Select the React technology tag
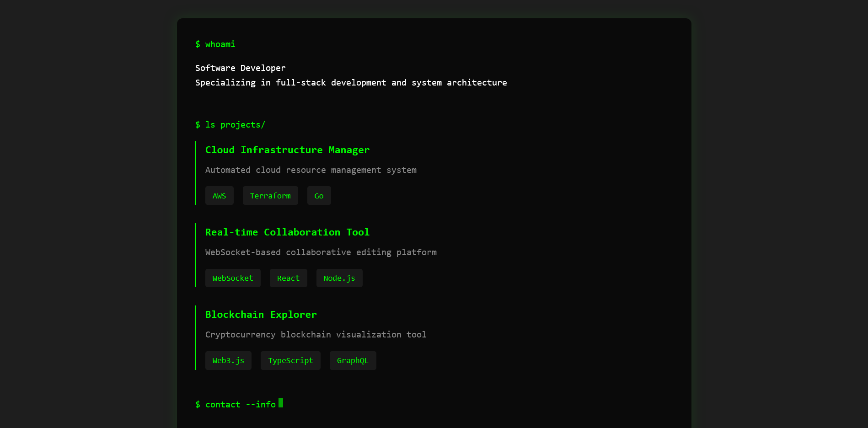Viewport: 868px width, 428px height. click(x=288, y=278)
